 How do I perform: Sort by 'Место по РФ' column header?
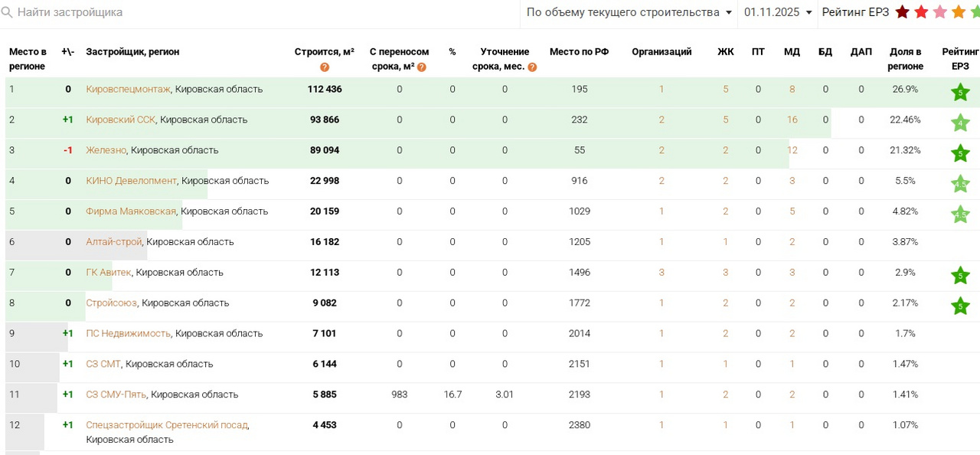point(579,52)
